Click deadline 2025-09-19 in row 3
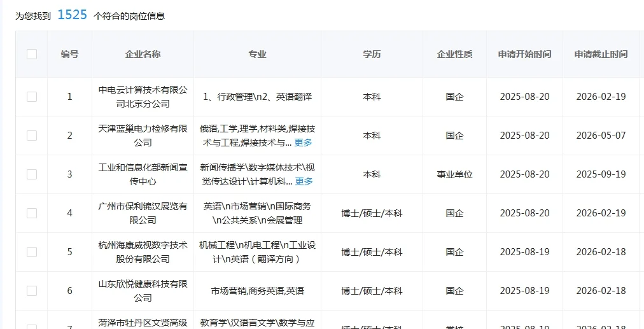Image resolution: width=644 pixels, height=329 pixels. pyautogui.click(x=601, y=174)
